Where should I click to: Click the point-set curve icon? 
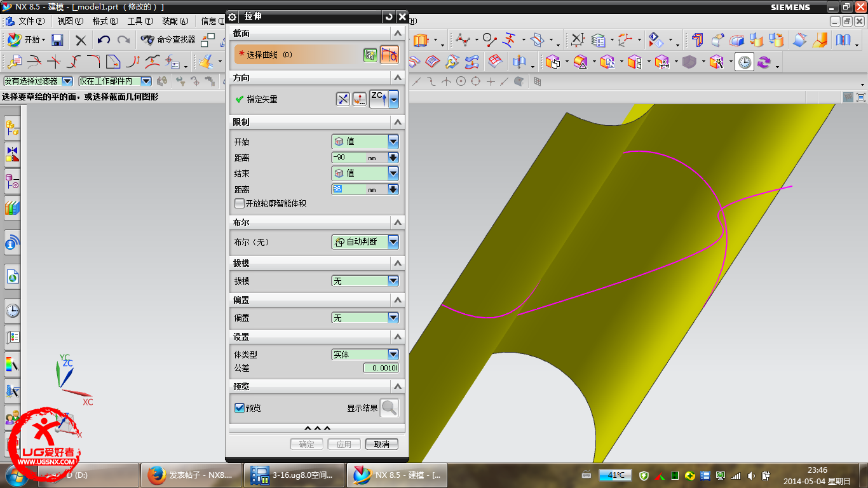coord(463,40)
